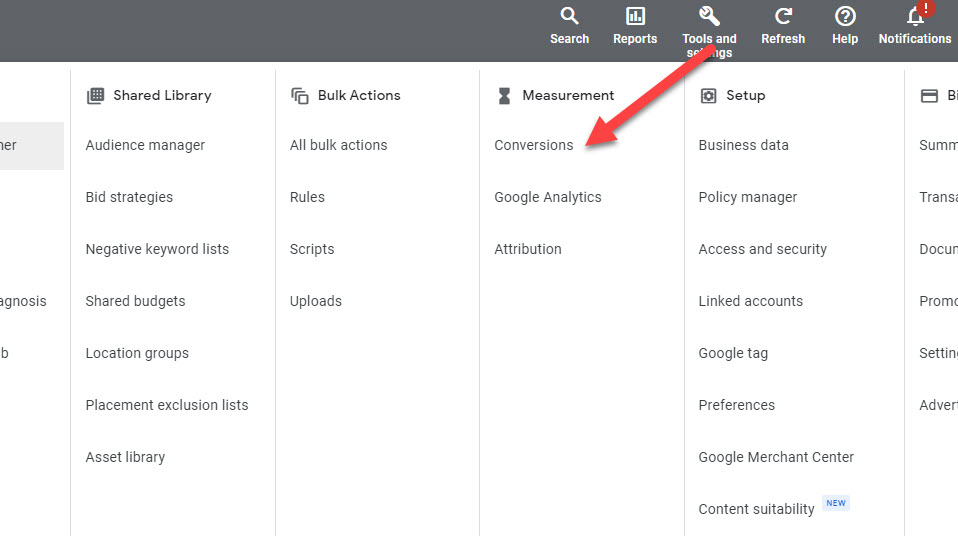
Task: Click the Bulk Actions header icon
Action: point(300,96)
